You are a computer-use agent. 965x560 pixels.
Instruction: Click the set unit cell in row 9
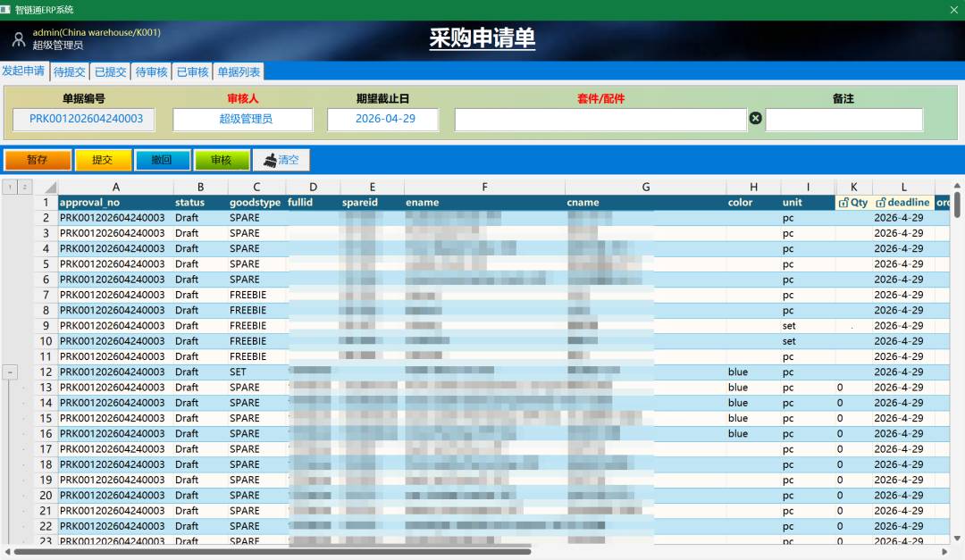(x=808, y=325)
